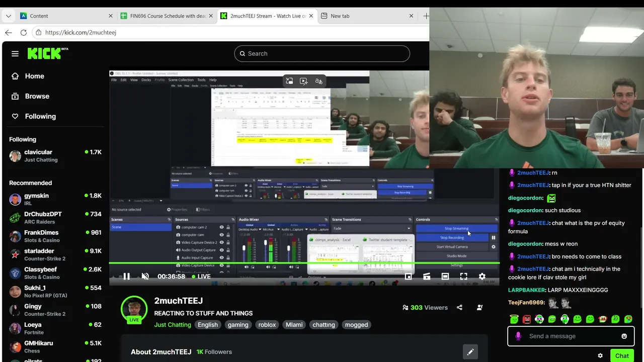Click the red angry emote

[526, 319]
